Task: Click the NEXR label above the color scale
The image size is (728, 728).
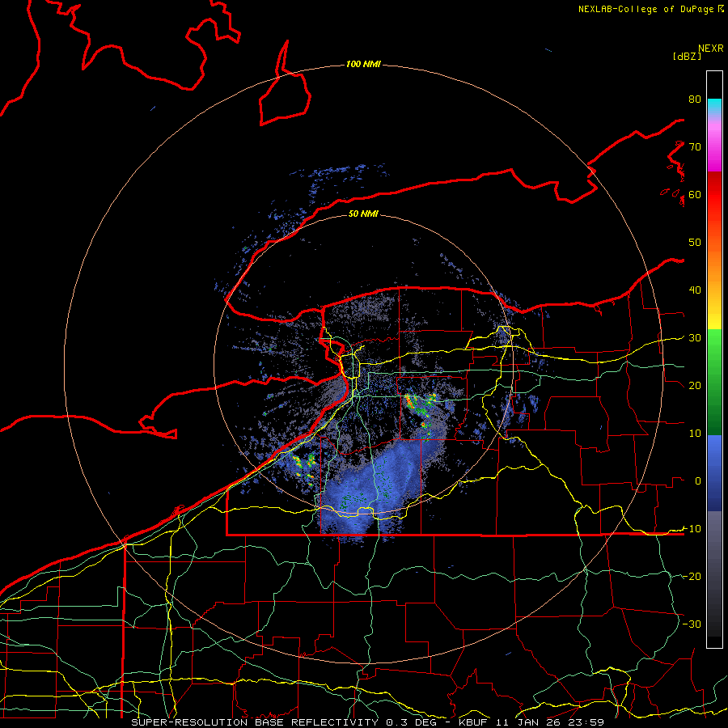Action: [x=711, y=49]
